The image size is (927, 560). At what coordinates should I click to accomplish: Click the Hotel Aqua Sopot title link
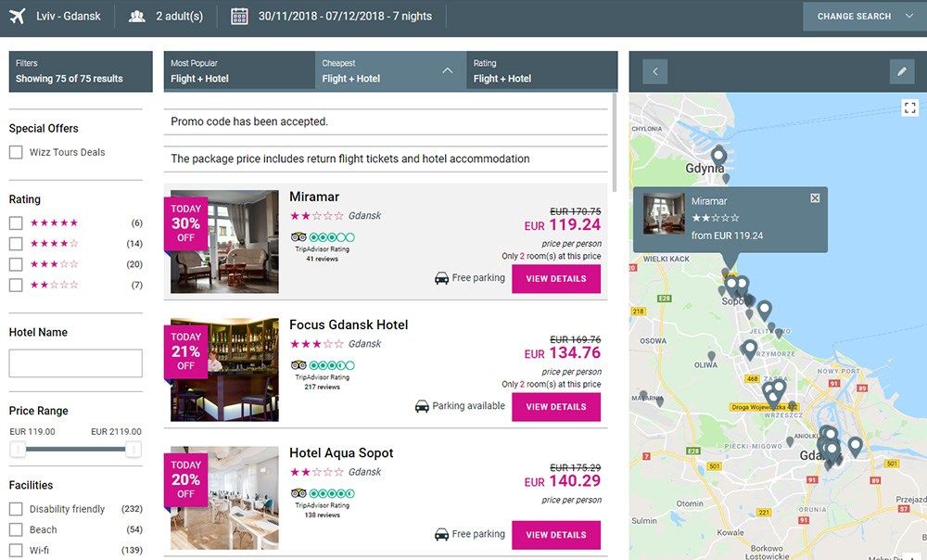click(341, 453)
